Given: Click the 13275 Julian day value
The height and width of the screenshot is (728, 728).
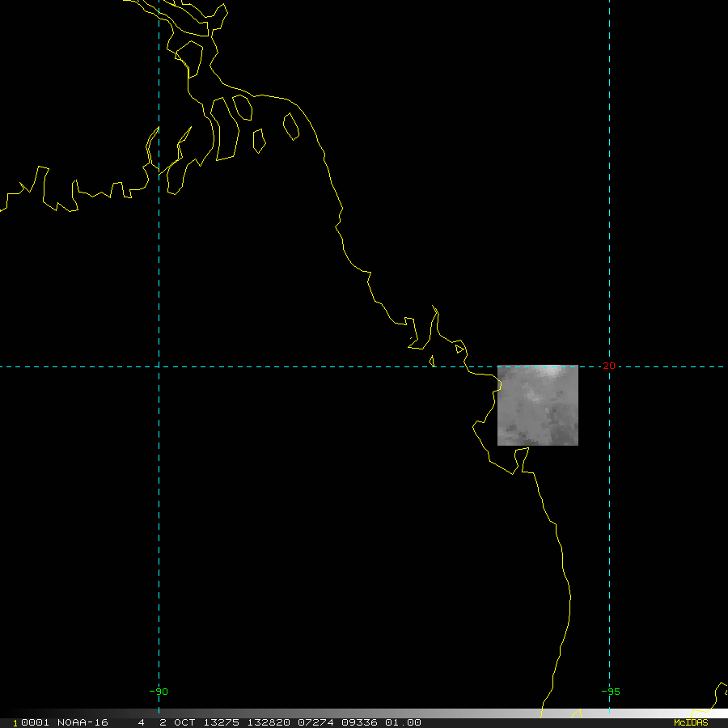Looking at the screenshot, I should coord(222,722).
